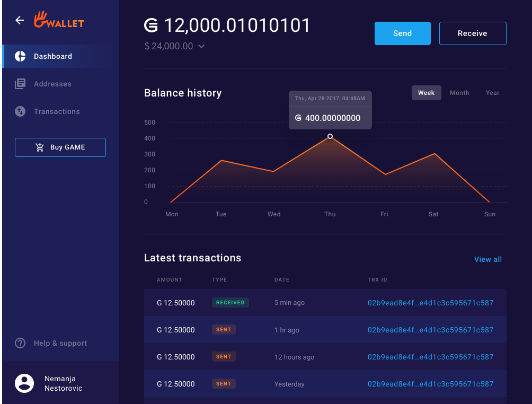Click the Thursday data point on chart
The height and width of the screenshot is (404, 532).
click(330, 136)
